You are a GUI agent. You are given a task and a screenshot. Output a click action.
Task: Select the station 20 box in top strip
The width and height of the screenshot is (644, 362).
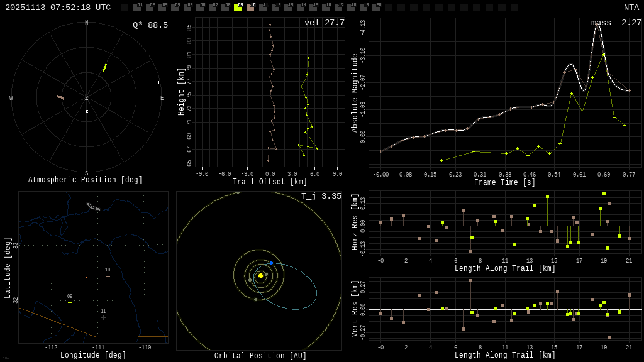click(376, 8)
